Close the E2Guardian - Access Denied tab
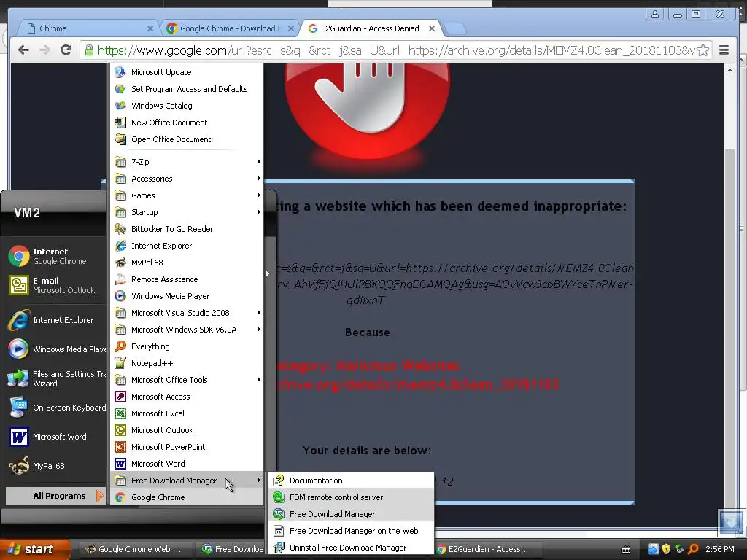Image resolution: width=747 pixels, height=560 pixels. (x=432, y=28)
